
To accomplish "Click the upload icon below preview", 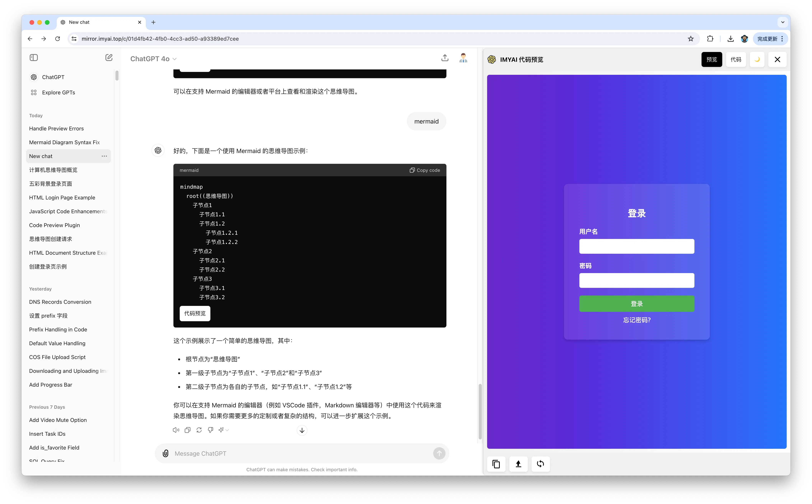I will coord(518,464).
